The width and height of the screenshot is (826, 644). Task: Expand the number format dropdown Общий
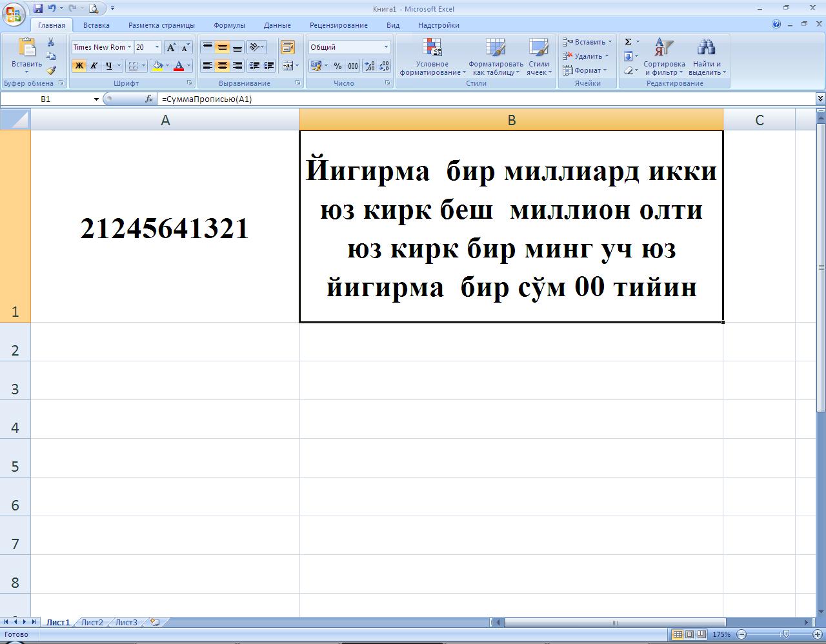(x=386, y=47)
